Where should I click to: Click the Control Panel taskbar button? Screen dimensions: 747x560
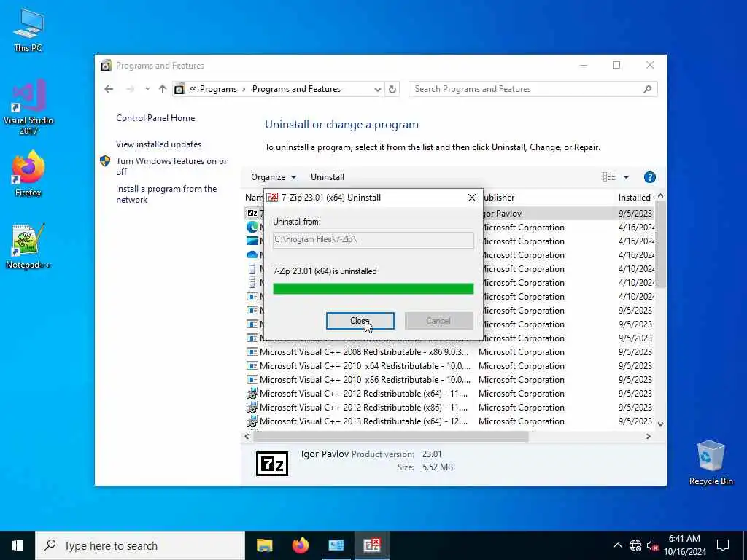click(x=336, y=545)
